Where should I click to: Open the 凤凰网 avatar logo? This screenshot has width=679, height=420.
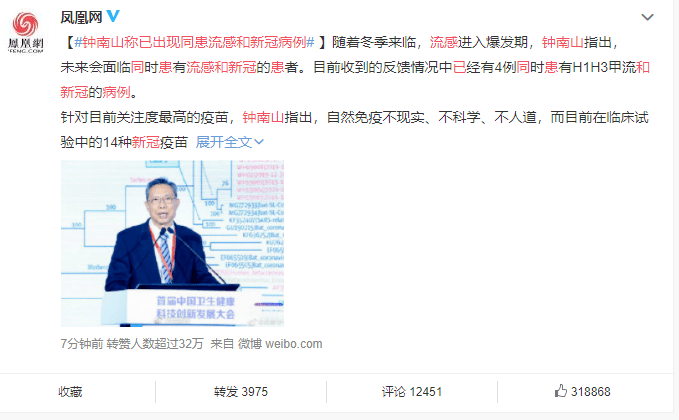pyautogui.click(x=26, y=32)
